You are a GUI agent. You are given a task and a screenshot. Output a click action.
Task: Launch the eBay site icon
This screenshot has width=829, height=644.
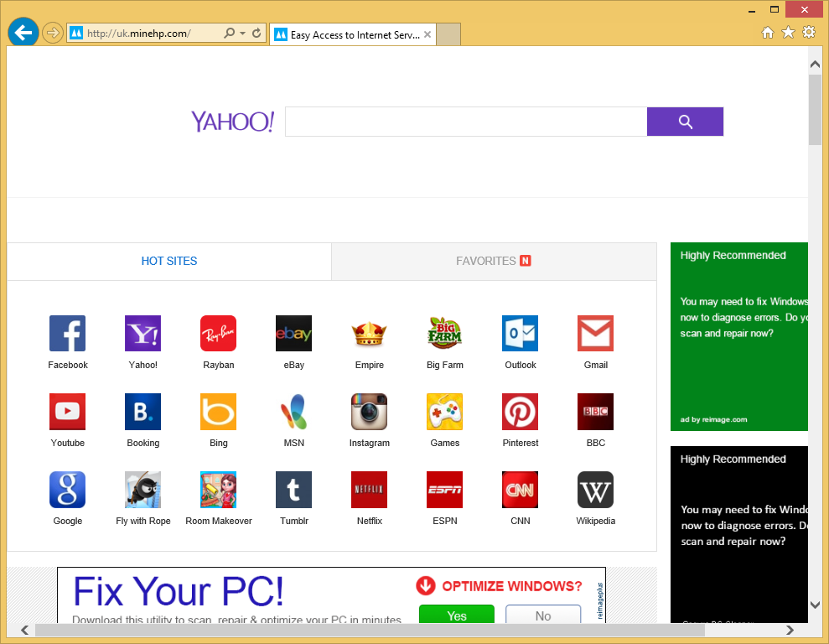(x=293, y=333)
